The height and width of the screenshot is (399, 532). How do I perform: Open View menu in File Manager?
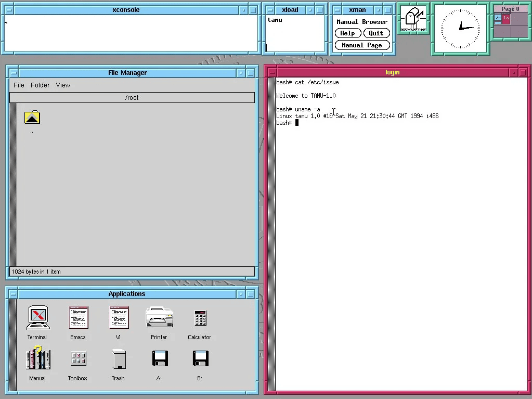coord(63,85)
